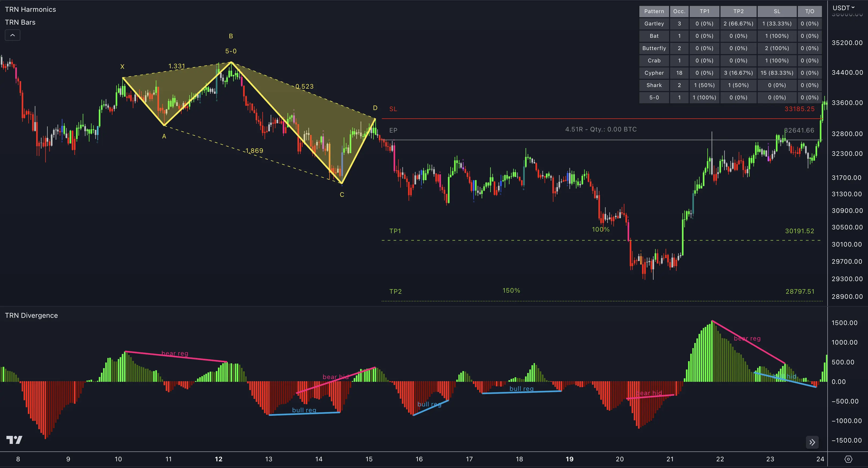Select the Gartley row in the pattern table
Image resolution: width=868 pixels, height=468 pixels.
pos(654,24)
